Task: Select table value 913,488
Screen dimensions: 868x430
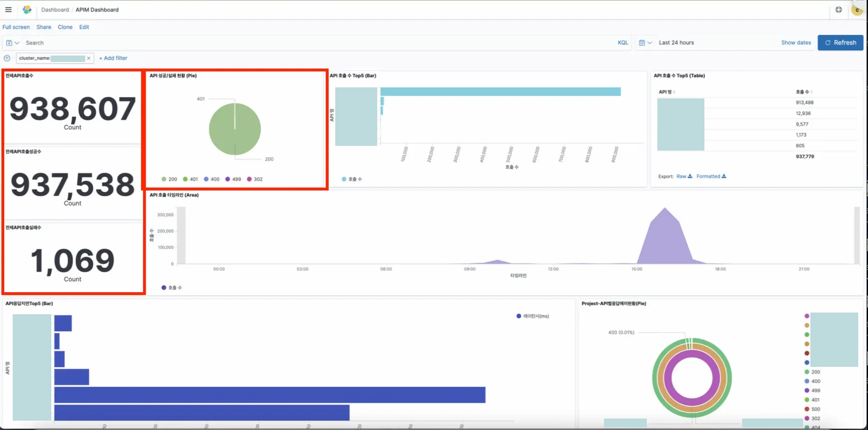Action: point(804,103)
